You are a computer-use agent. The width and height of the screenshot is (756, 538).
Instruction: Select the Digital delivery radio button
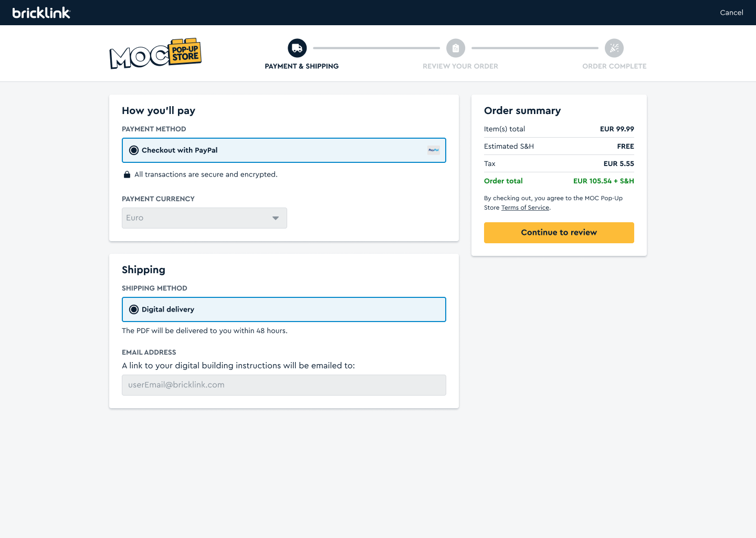pyautogui.click(x=134, y=309)
